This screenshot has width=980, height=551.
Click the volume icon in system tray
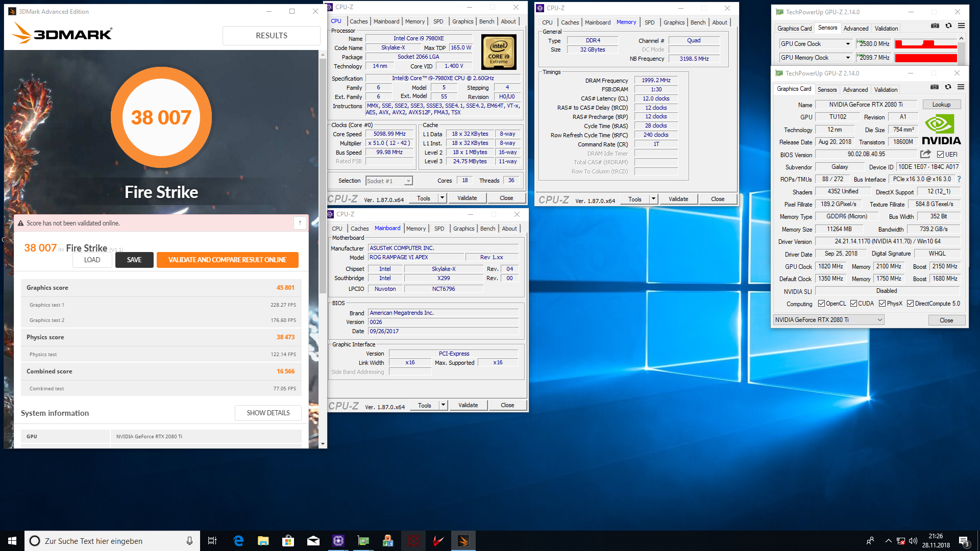tap(913, 541)
